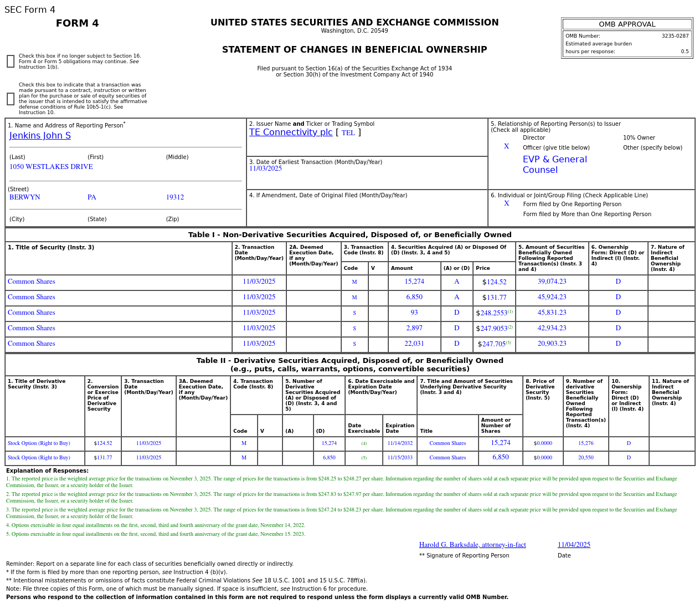Click the OMB Number 3235-0287 value
Viewport: 700px width, 614px height.
coord(675,36)
